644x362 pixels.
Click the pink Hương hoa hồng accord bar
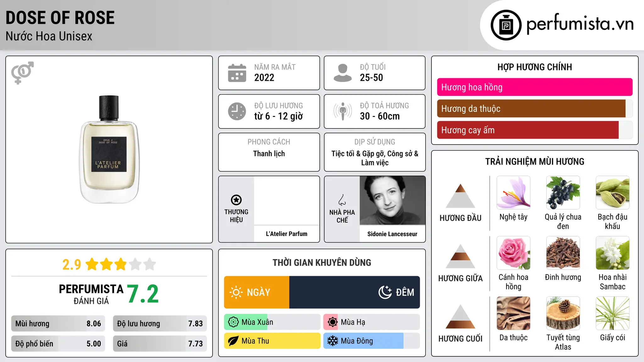click(535, 87)
